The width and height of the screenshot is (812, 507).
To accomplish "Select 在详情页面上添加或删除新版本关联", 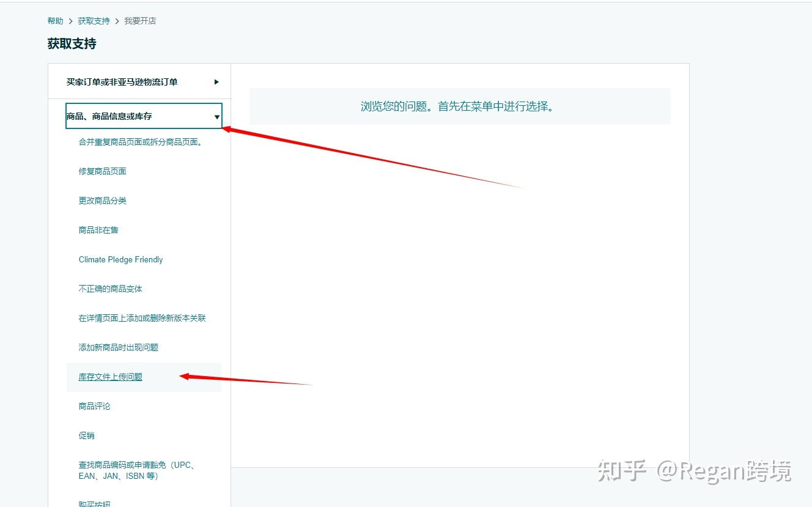I will [142, 317].
